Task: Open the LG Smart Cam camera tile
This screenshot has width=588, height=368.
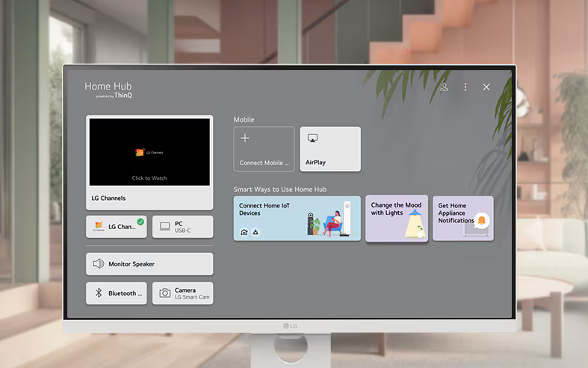Action: tap(182, 293)
